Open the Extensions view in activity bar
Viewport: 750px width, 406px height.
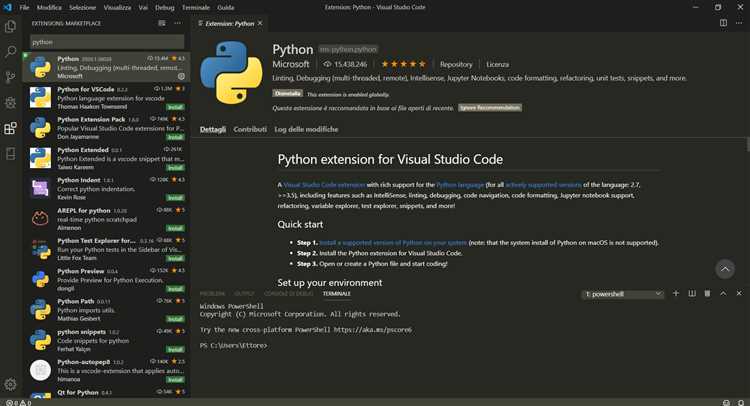[x=10, y=128]
